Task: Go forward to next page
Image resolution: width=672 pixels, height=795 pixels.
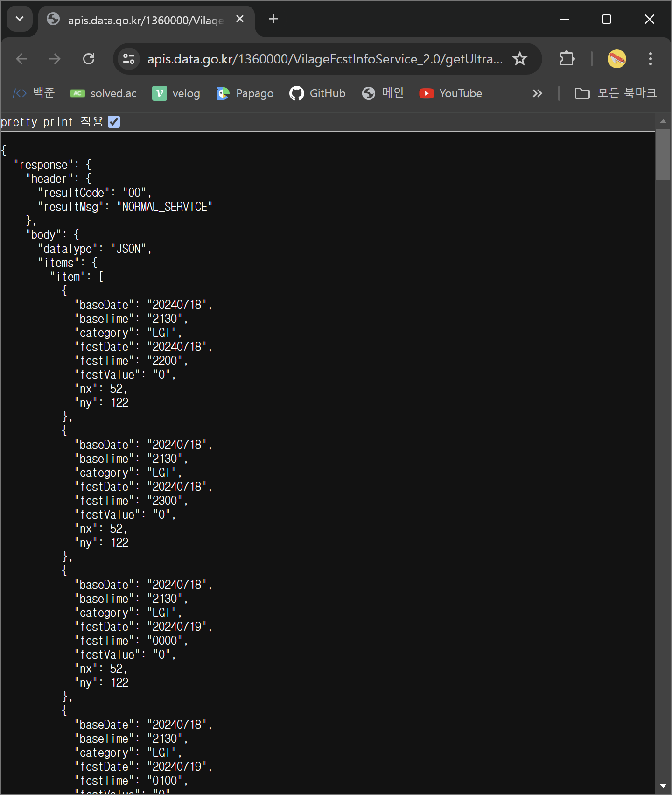Action: 55,59
